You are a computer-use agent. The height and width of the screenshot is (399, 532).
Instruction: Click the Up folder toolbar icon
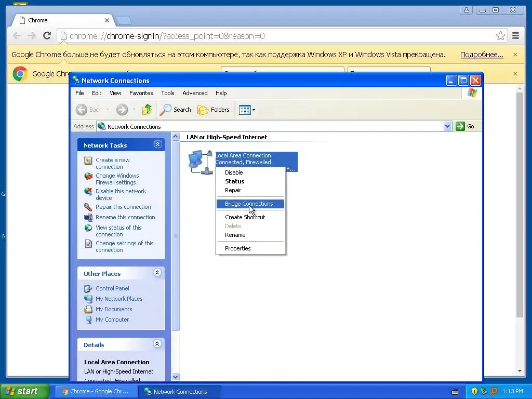click(147, 110)
